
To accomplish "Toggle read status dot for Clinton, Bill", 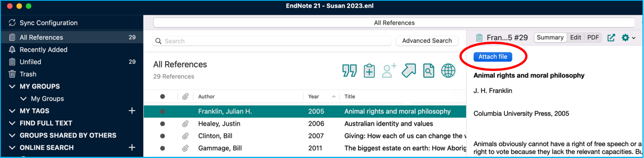I will point(163,136).
